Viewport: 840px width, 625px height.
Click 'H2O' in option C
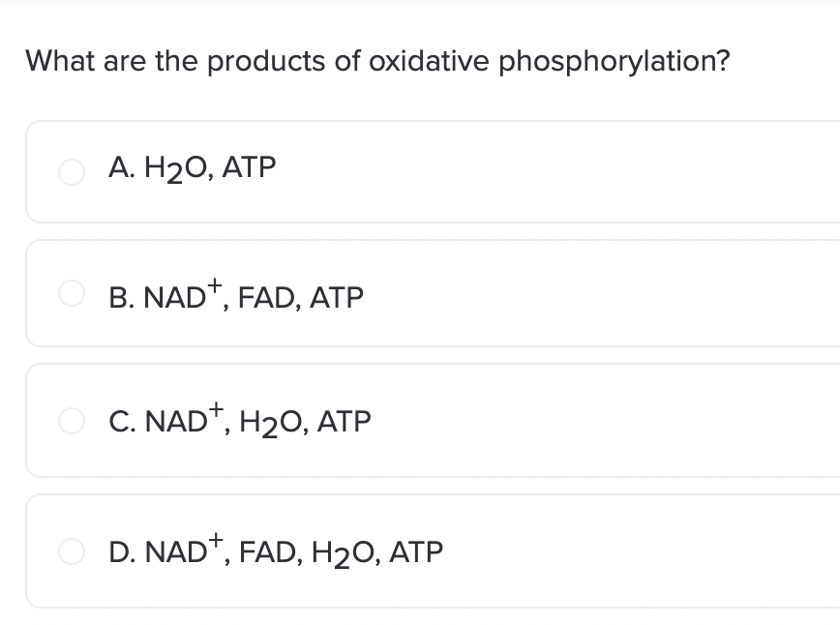click(x=273, y=423)
